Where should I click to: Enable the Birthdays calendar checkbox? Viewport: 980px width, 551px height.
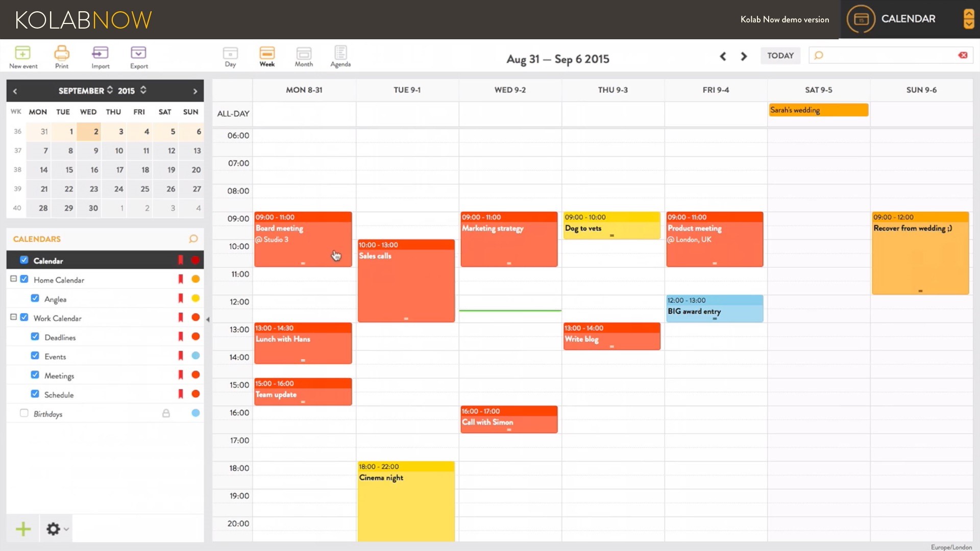pyautogui.click(x=24, y=413)
